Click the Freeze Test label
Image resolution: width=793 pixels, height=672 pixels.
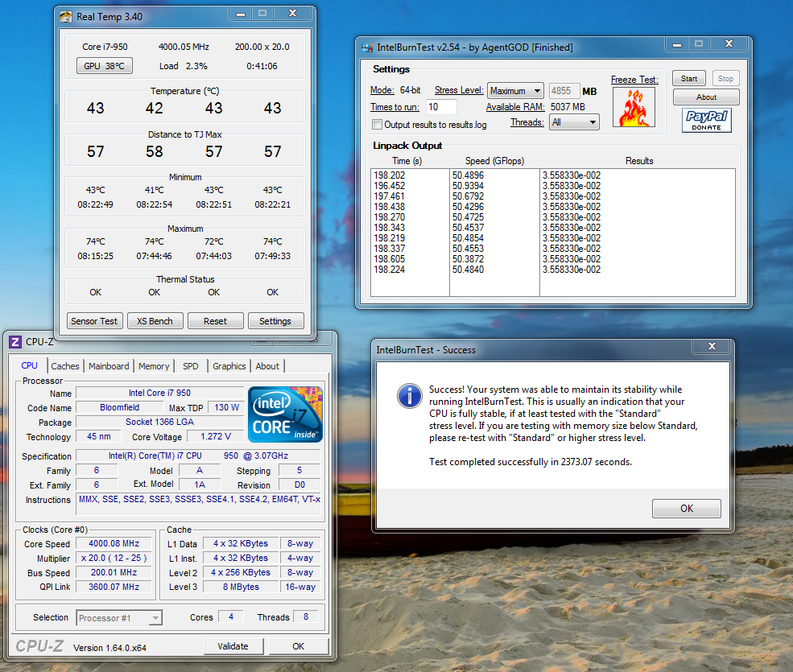[634, 80]
